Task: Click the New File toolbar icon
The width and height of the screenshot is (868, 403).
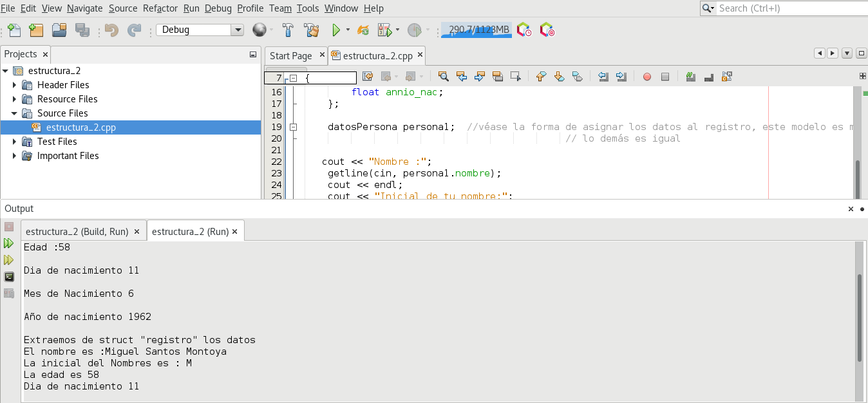Action: point(14,30)
